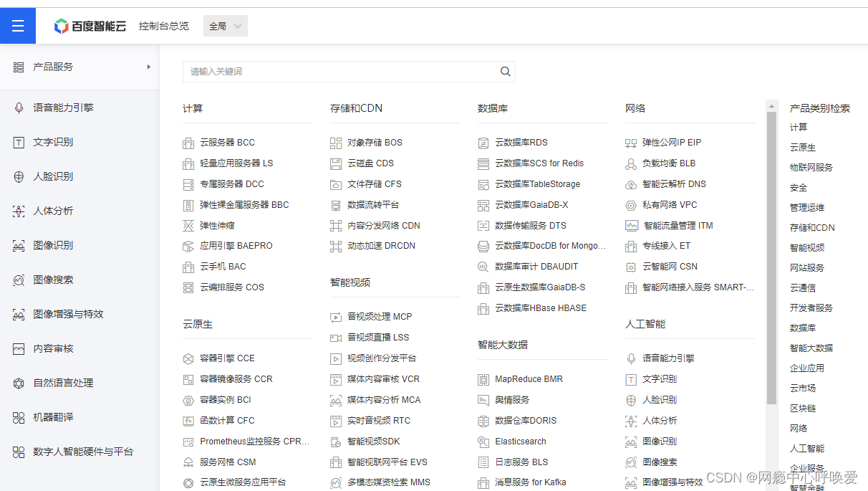This screenshot has width=868, height=491.
Task: Click the scrollbar up arrow
Action: pos(772,106)
